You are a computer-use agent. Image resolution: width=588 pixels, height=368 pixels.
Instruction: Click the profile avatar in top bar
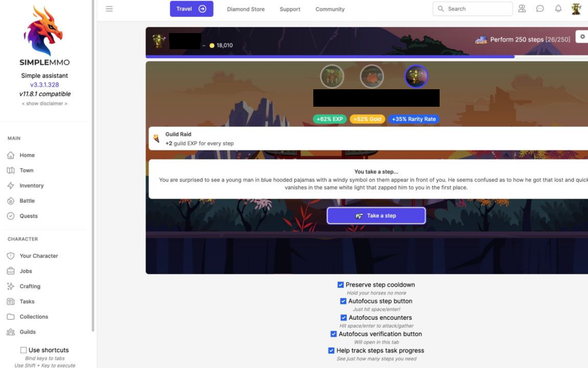coord(576,9)
